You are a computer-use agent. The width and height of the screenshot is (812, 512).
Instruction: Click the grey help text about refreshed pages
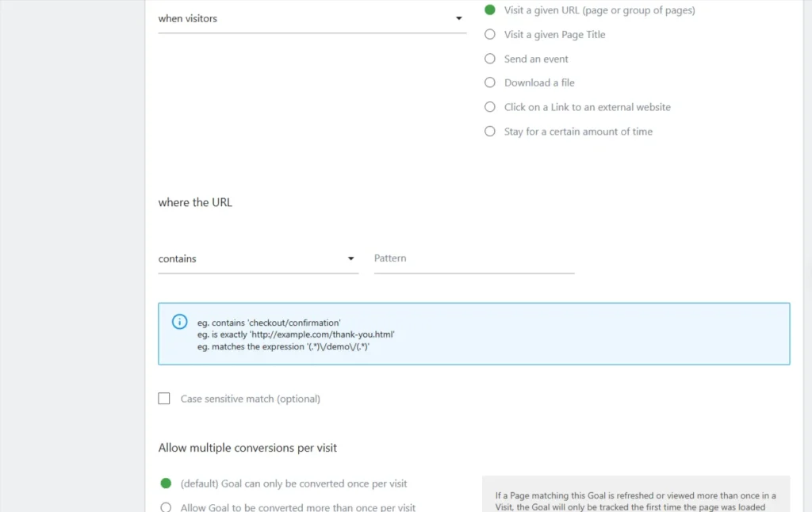635,502
